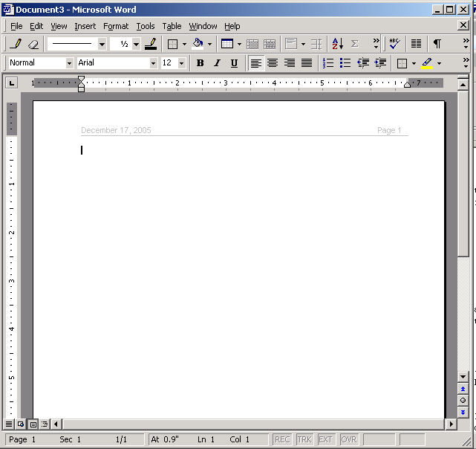
Task: Apply numbered list formatting
Action: (328, 63)
